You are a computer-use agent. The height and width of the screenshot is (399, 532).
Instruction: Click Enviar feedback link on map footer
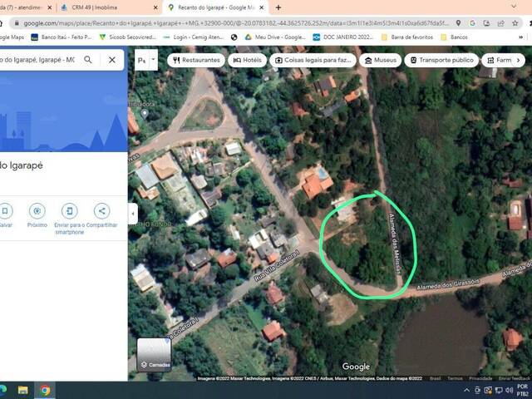[x=515, y=378]
